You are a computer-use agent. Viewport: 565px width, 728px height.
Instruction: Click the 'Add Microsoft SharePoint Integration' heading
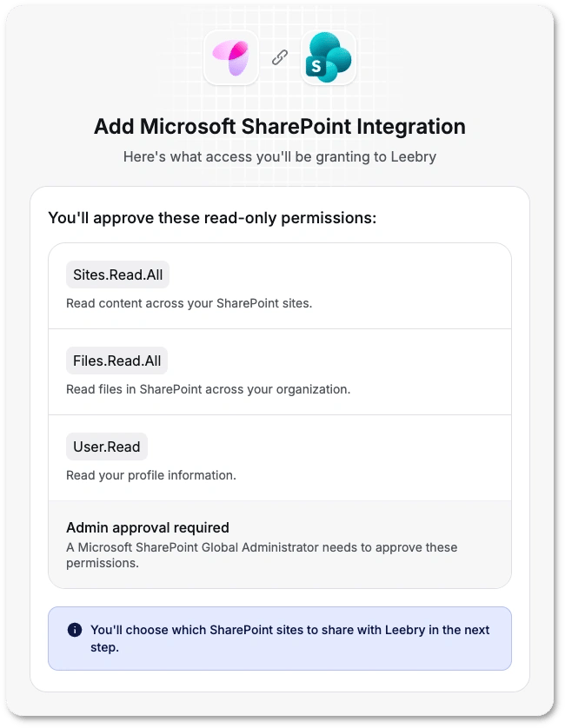pos(280,126)
